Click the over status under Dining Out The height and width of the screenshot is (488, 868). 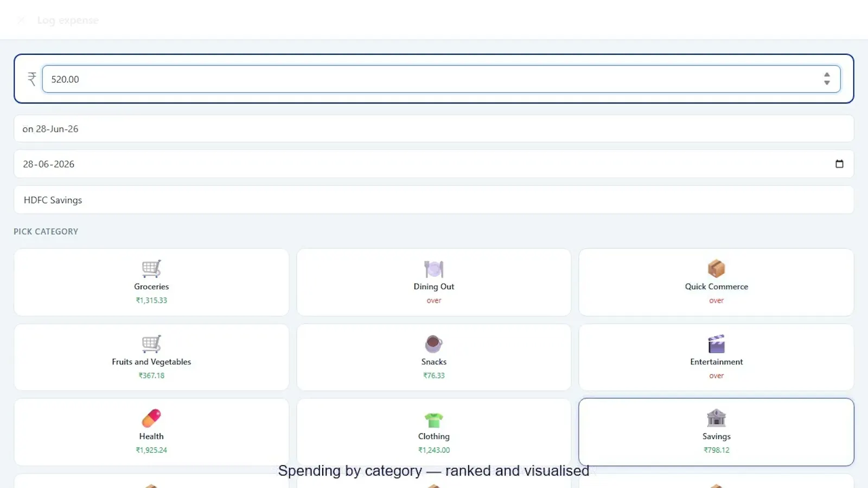tap(434, 300)
